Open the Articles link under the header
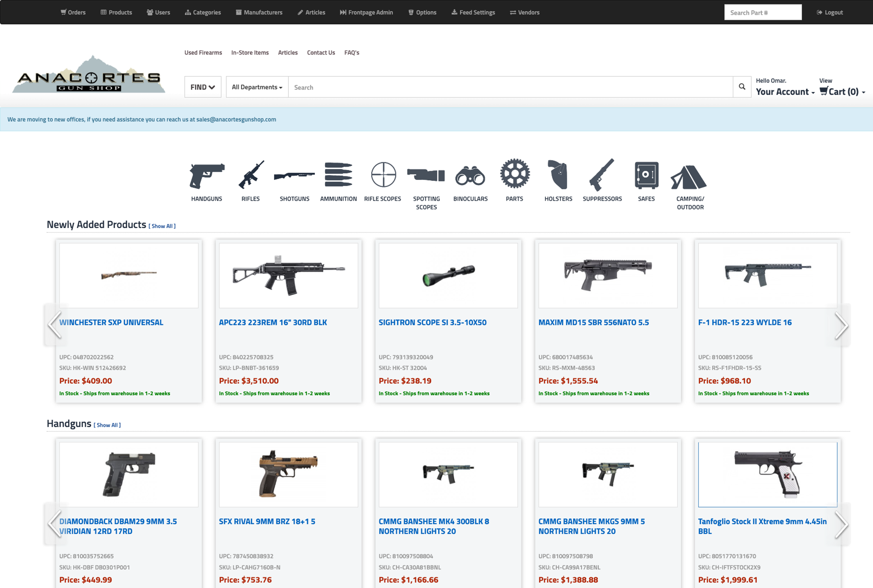The height and width of the screenshot is (588, 873). tap(288, 53)
